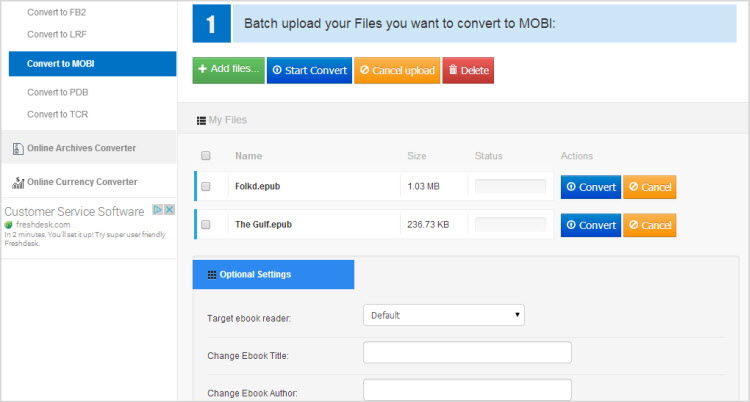Open the Convert to FB2 link
Viewport: 750px width, 402px height.
click(56, 12)
